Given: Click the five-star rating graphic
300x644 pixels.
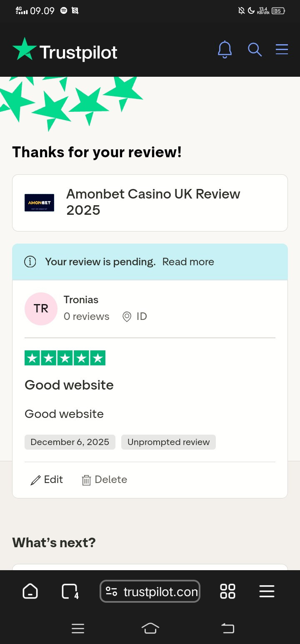Looking at the screenshot, I should pyautogui.click(x=65, y=358).
